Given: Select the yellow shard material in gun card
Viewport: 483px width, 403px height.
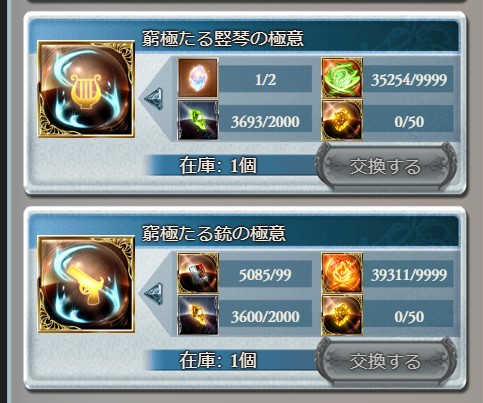Looking at the screenshot, I should tap(198, 315).
